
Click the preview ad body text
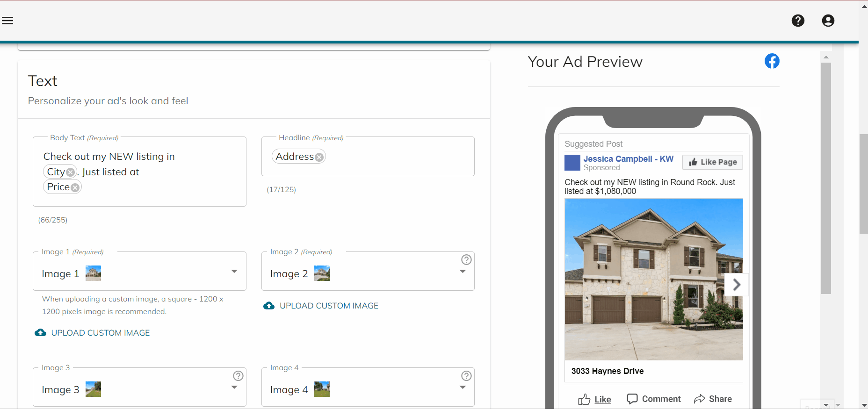pos(650,187)
